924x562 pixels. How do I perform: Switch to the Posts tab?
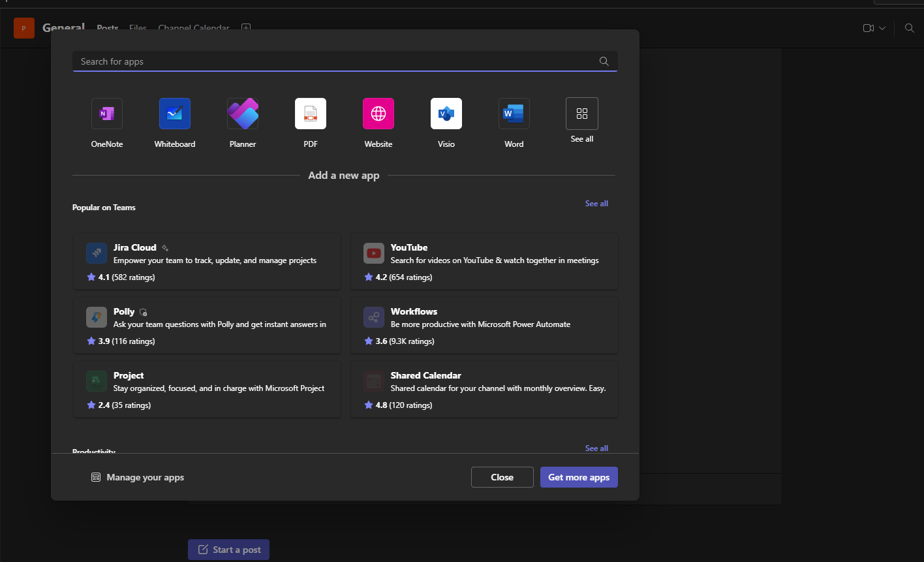click(x=108, y=28)
